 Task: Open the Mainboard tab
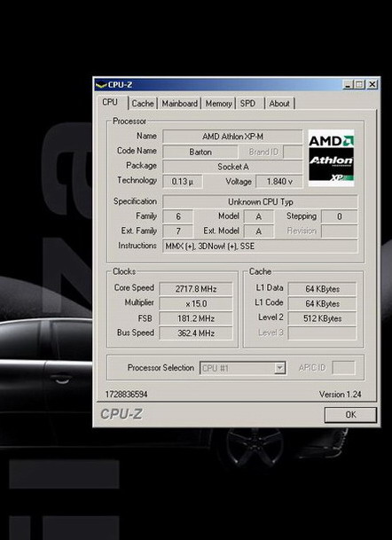pyautogui.click(x=179, y=104)
